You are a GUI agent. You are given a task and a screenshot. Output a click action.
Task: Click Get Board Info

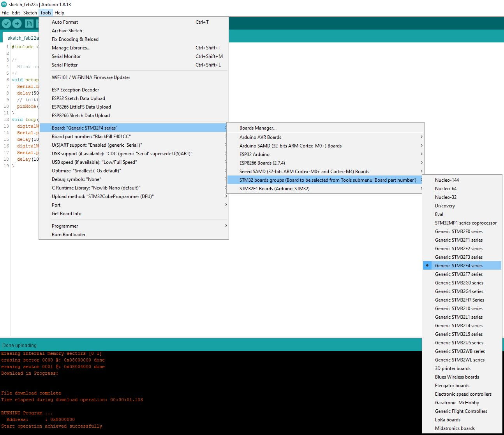point(67,214)
